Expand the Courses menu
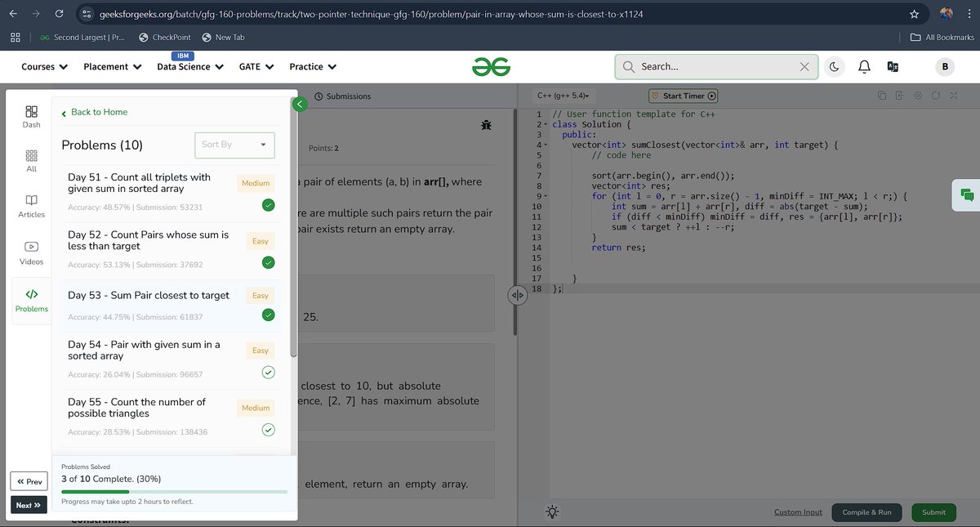Screen dimensions: 980x527 [44, 67]
